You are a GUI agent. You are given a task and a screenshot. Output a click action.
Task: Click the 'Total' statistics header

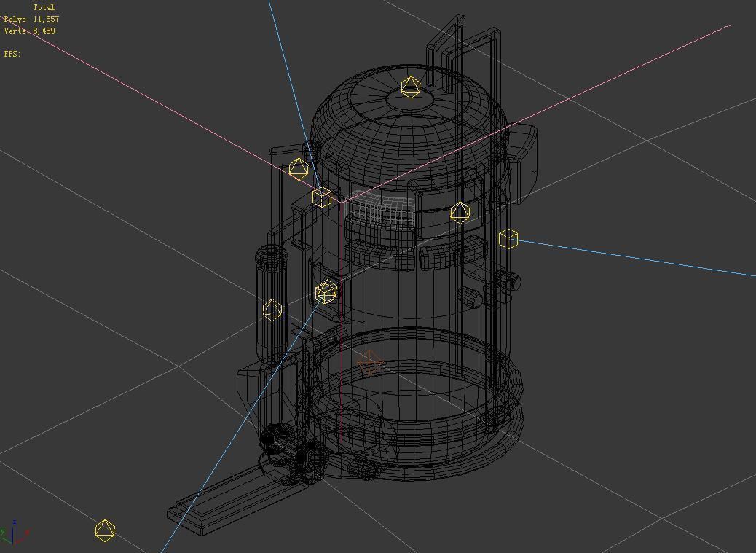[x=44, y=8]
